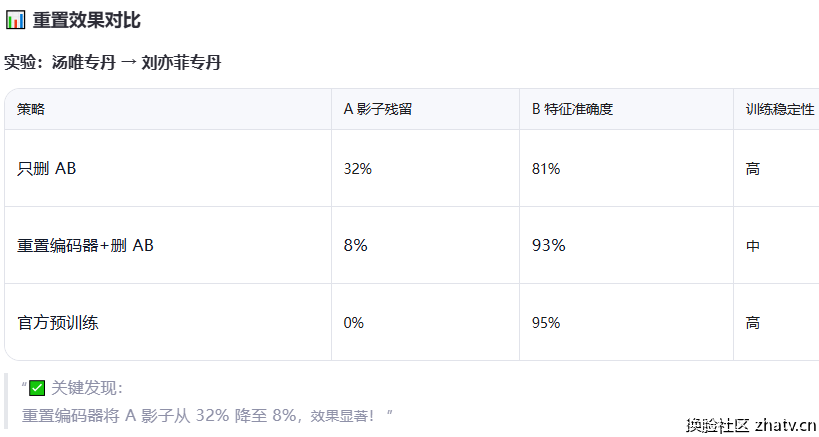This screenshot has width=819, height=437.
Task: Click the 策略 column header
Action: tap(31, 109)
